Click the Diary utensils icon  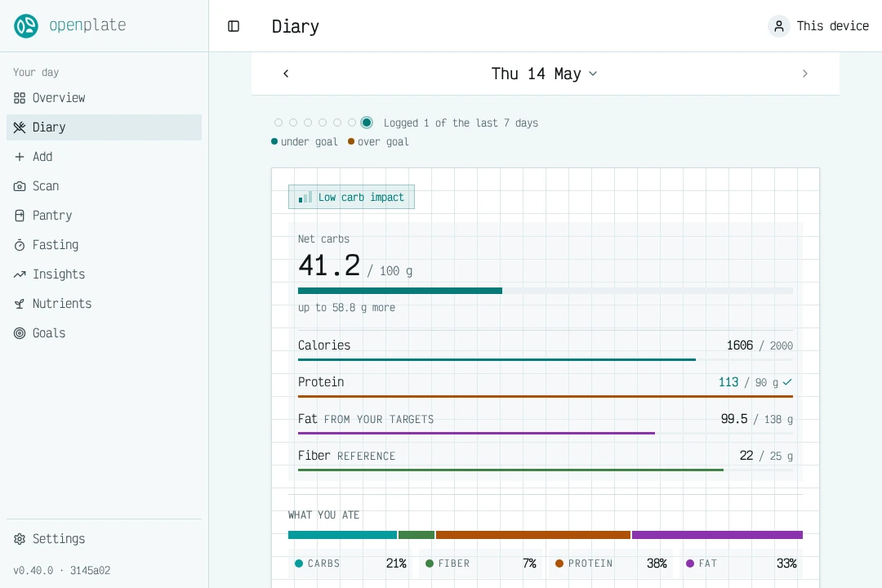click(20, 127)
